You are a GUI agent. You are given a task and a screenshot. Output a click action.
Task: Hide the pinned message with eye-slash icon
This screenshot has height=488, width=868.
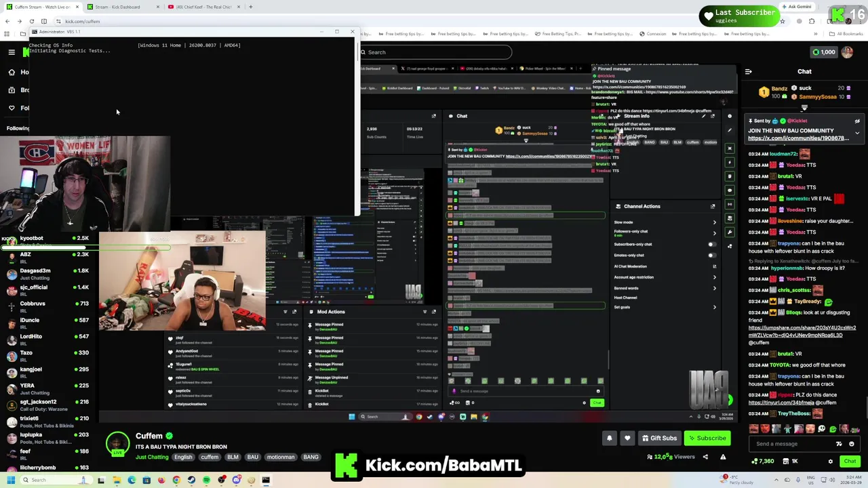click(857, 121)
